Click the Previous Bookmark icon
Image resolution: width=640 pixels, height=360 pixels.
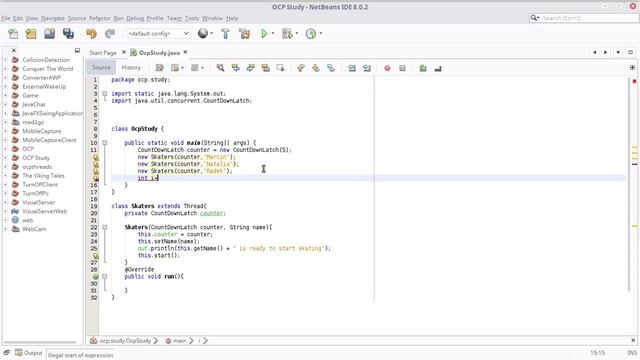point(301,68)
